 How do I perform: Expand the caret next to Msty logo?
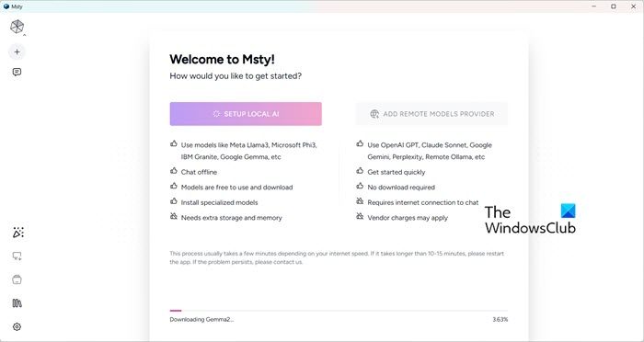click(x=24, y=35)
